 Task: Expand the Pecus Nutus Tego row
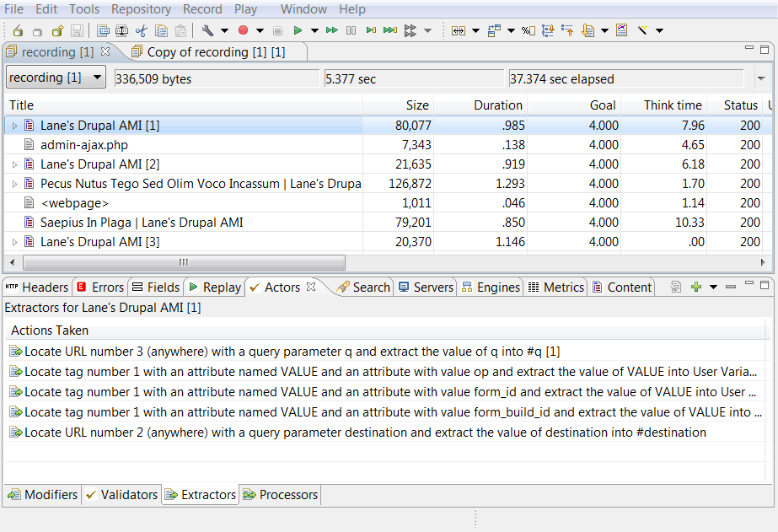pos(14,184)
